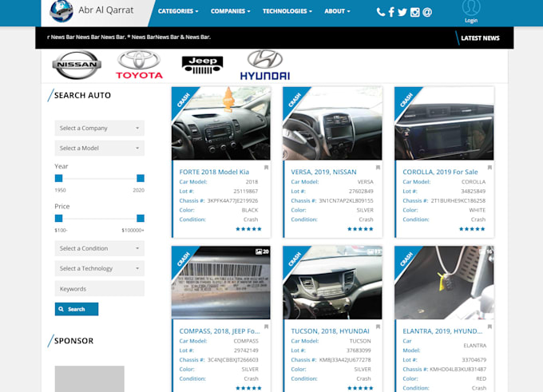
Task: Select the Toyota brand logo
Action: (x=139, y=65)
